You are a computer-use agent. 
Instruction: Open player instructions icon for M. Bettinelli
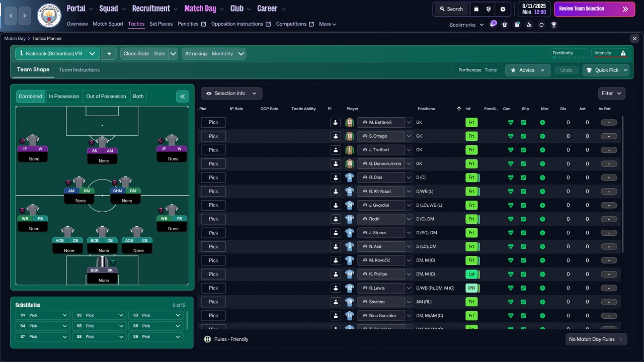tap(335, 122)
